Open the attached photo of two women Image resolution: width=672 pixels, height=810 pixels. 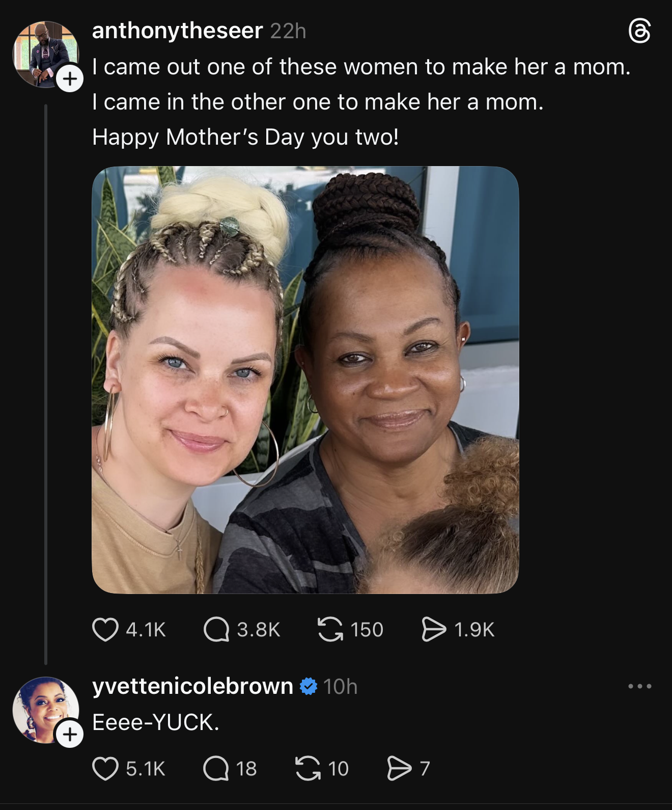pyautogui.click(x=305, y=380)
